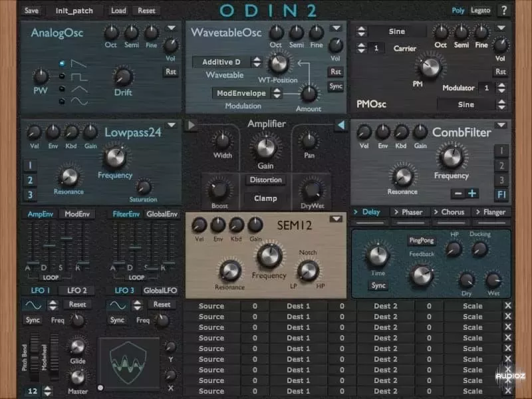
Task: Expand the AnalogOsc type dropdown arrow
Action: (x=172, y=28)
